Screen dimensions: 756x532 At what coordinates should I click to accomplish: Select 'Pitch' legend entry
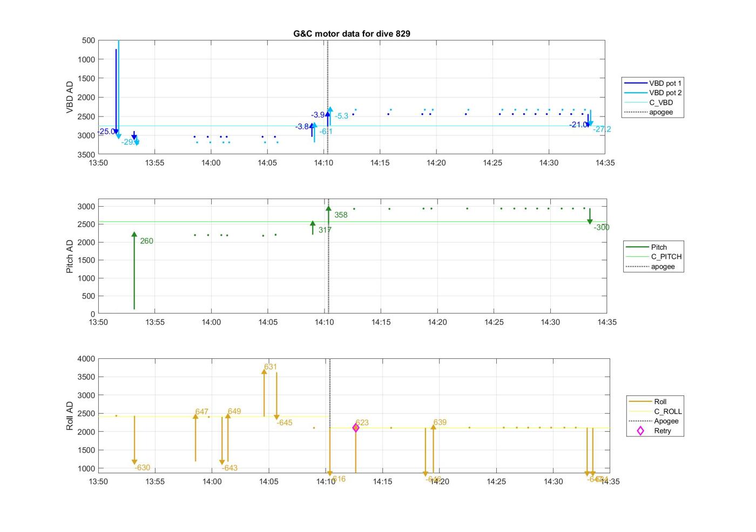click(x=647, y=247)
